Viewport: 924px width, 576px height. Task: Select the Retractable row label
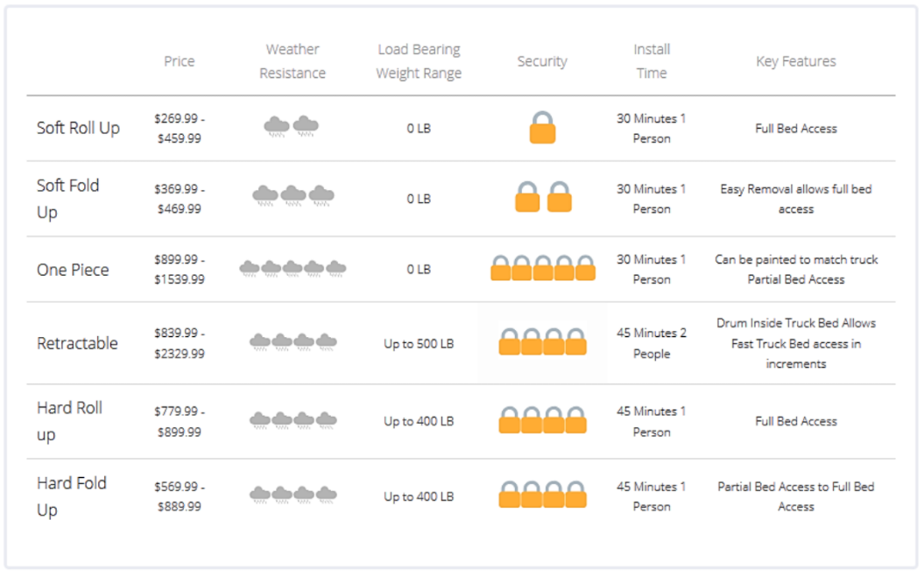pos(77,343)
